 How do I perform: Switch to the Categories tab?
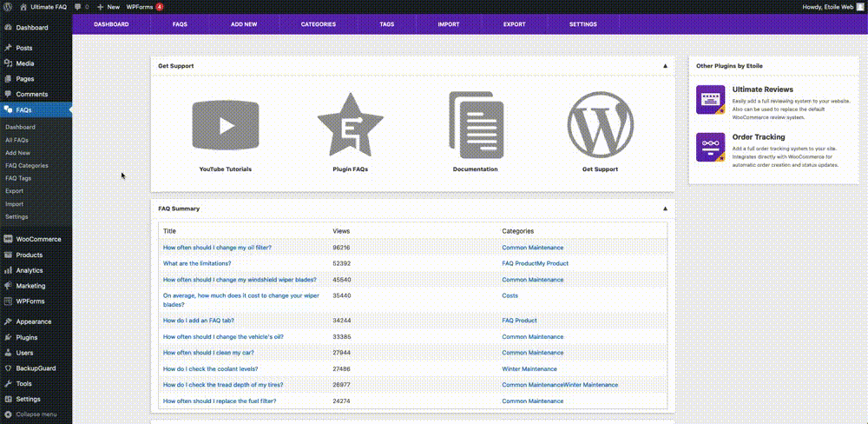[319, 24]
